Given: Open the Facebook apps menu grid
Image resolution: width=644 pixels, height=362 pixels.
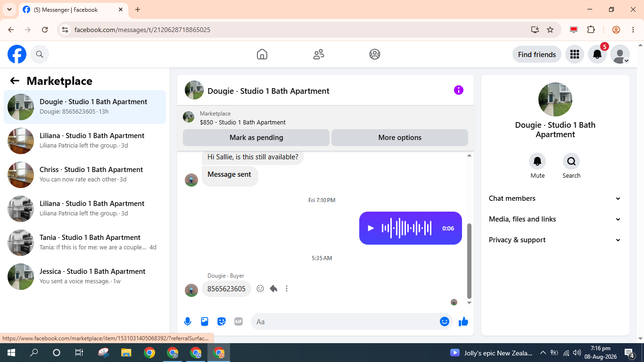Looking at the screenshot, I should [x=574, y=54].
